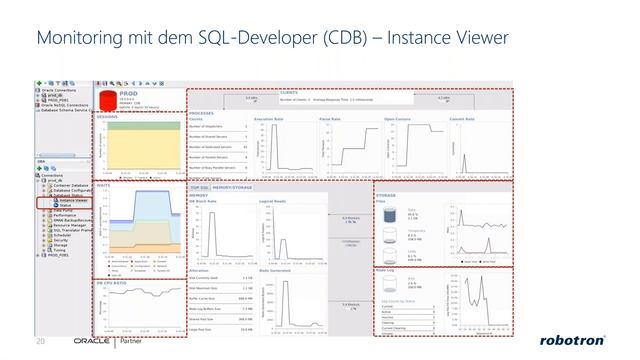
Task: Click the Waits stacked area chart
Action: point(145,222)
